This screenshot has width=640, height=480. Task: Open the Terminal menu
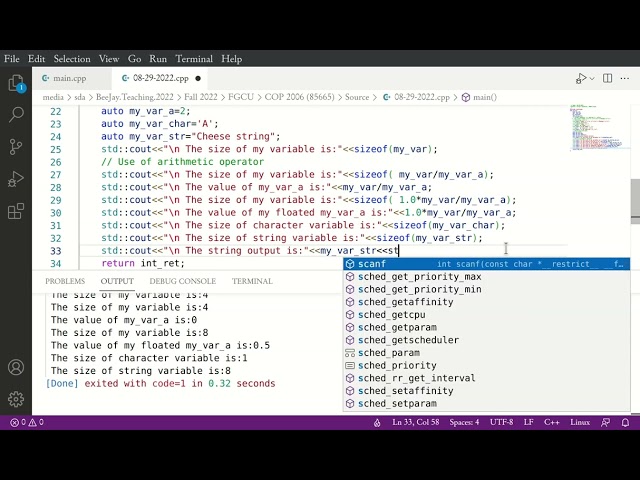(x=194, y=59)
